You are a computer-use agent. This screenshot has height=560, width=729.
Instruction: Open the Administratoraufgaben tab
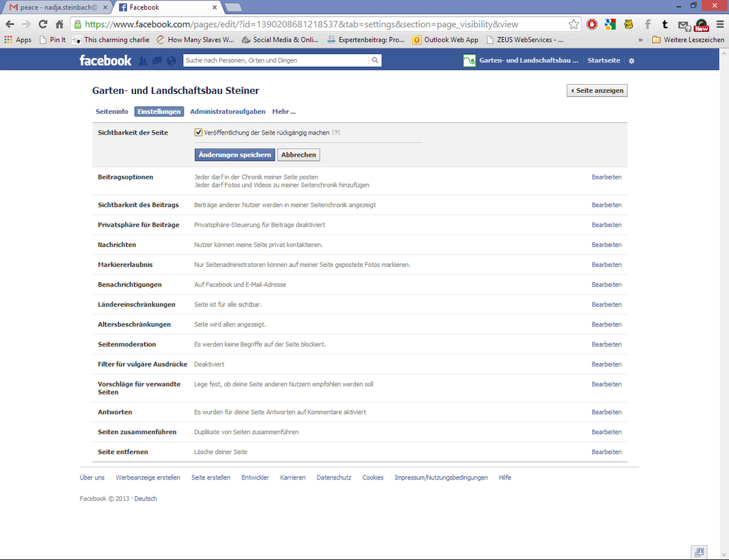(x=228, y=112)
